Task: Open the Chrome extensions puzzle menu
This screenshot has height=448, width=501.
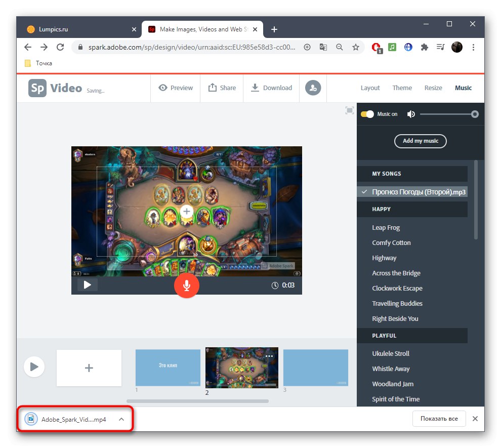Action: click(x=424, y=47)
